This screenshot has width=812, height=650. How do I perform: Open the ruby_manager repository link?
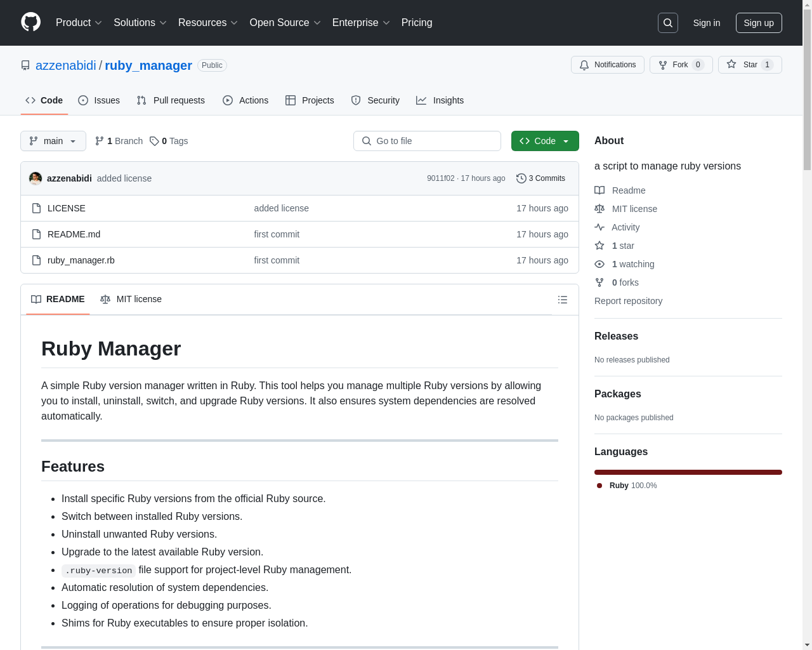click(148, 65)
